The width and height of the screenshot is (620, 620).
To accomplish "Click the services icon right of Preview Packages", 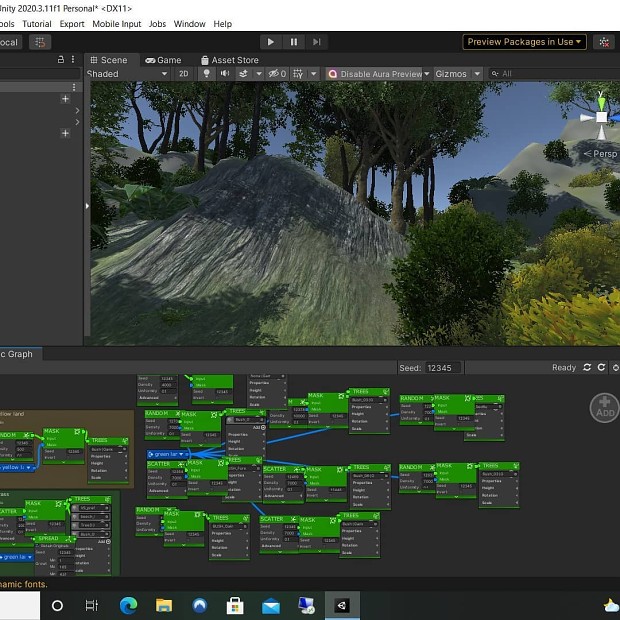I will tap(604, 42).
